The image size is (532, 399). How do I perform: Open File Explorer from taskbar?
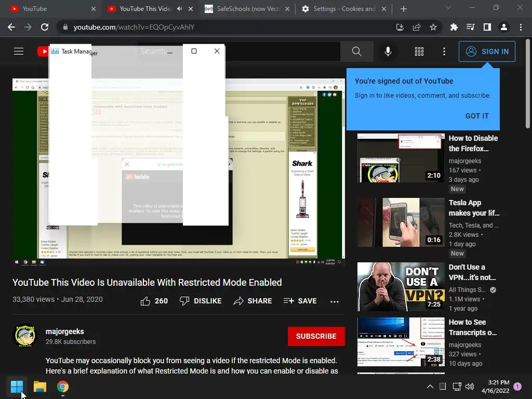tap(39, 387)
